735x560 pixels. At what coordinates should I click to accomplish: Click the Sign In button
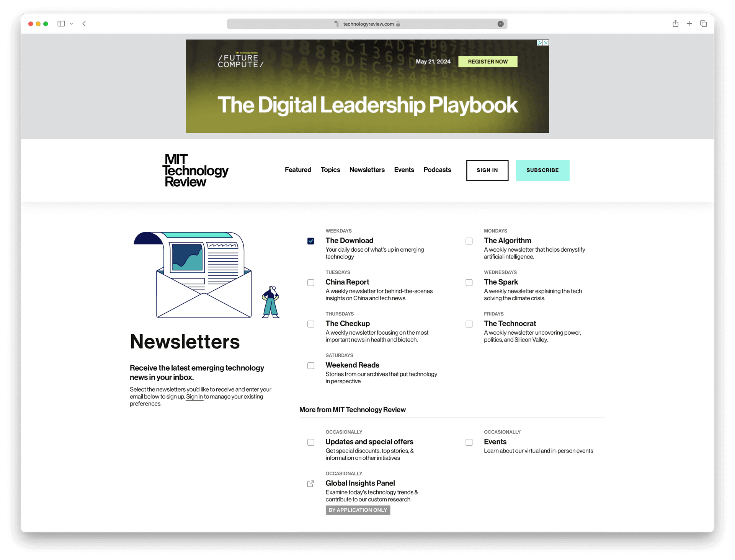(x=487, y=170)
